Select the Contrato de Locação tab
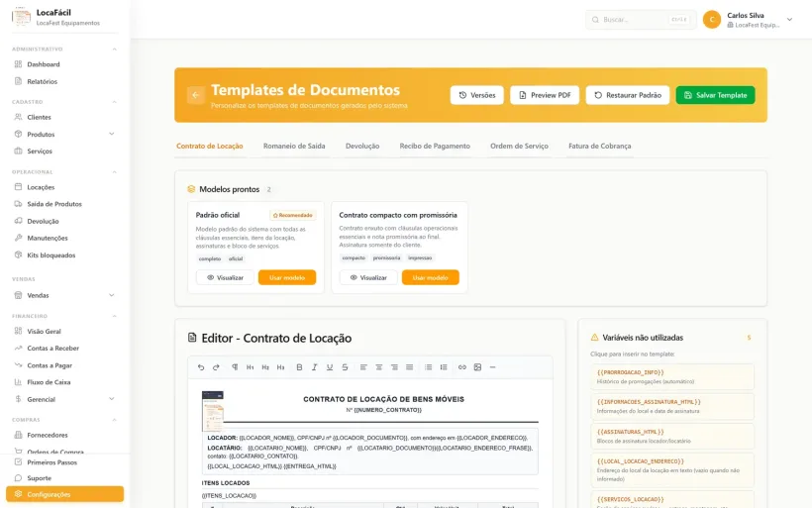The height and width of the screenshot is (508, 812). pos(210,146)
